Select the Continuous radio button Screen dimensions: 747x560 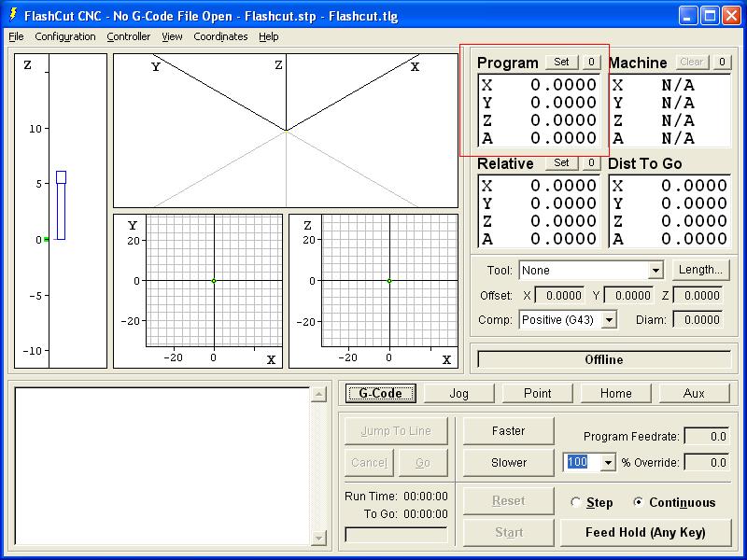tap(639, 502)
